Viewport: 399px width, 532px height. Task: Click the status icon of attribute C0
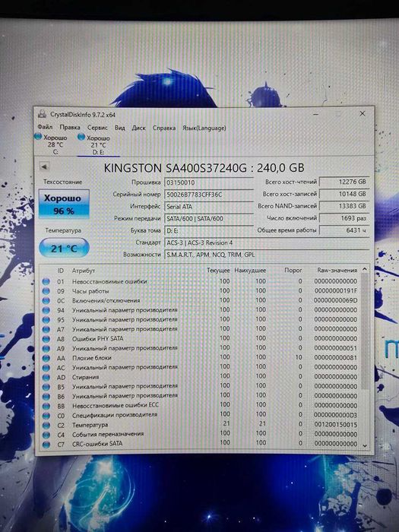46,415
